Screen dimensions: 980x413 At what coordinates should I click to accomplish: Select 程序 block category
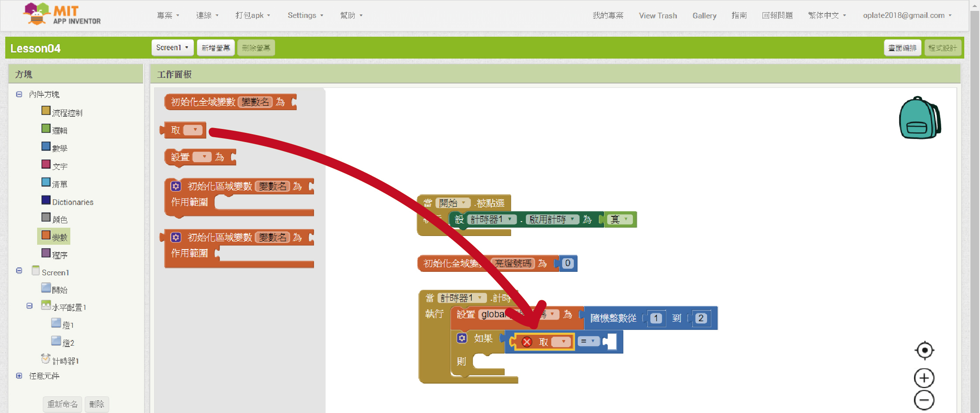coord(54,255)
